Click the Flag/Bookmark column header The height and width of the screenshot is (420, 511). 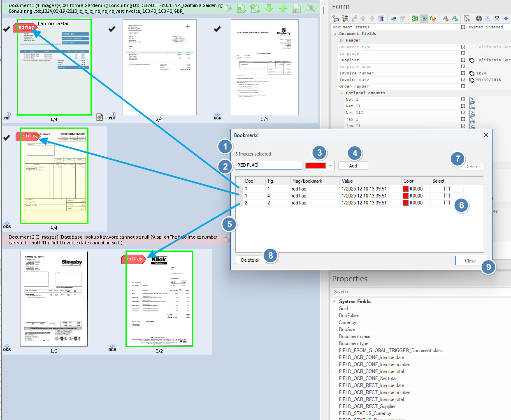tap(307, 181)
